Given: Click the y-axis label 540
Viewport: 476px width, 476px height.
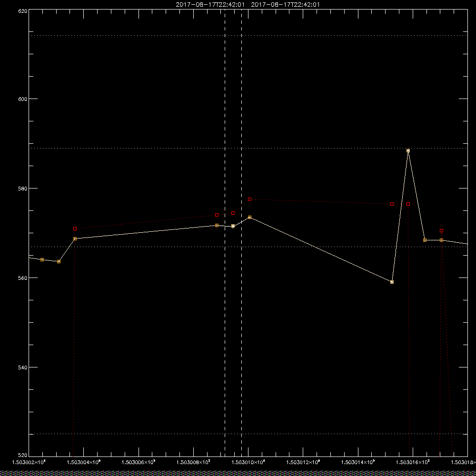Looking at the screenshot, I should (23, 367).
